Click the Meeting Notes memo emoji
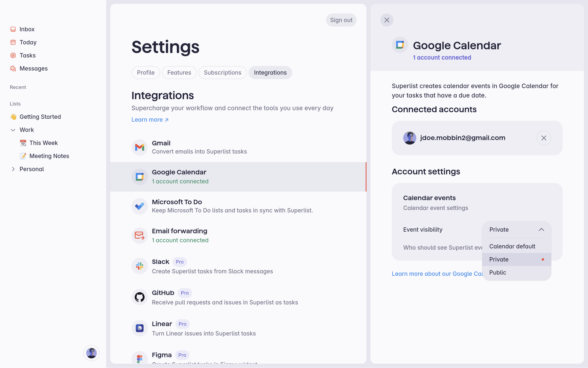This screenshot has width=588, height=368. pyautogui.click(x=23, y=156)
